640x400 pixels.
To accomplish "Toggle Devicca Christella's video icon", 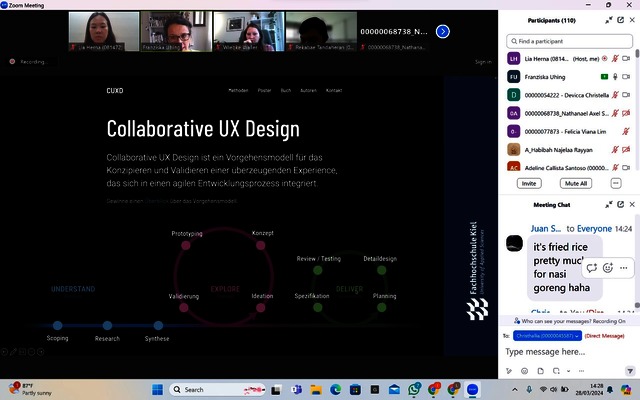I will pos(626,95).
